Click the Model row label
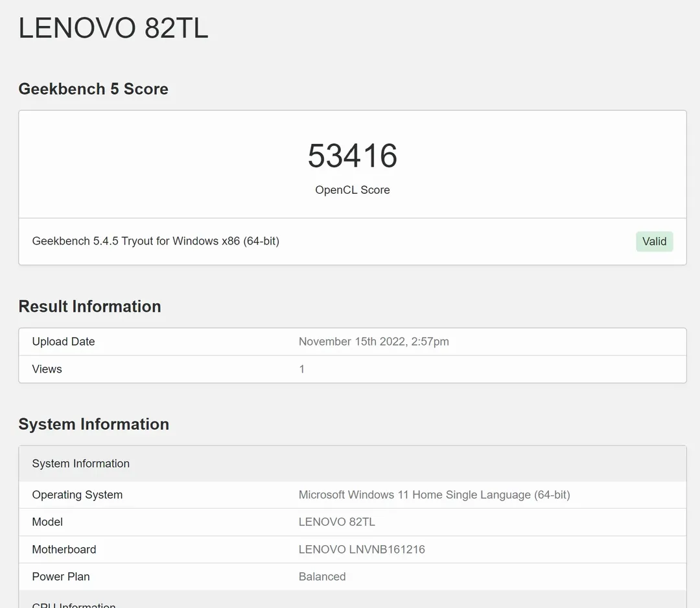Screen dimensions: 700x608 pos(47,522)
